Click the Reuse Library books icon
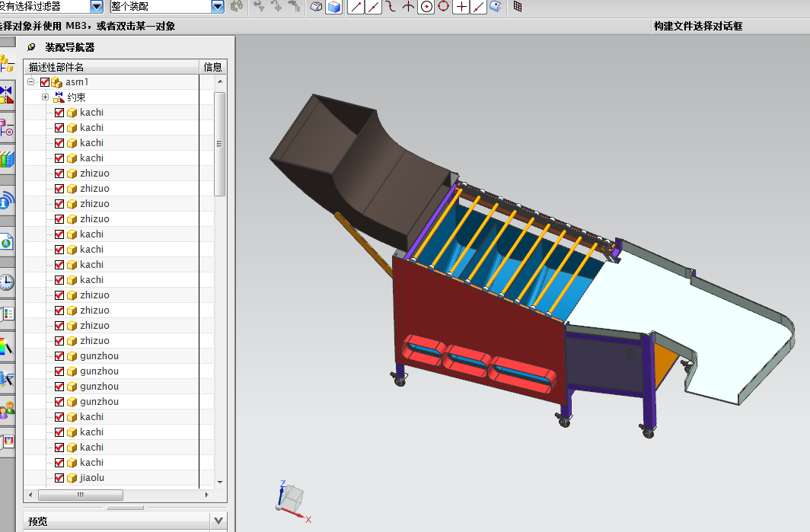 pyautogui.click(x=6, y=159)
